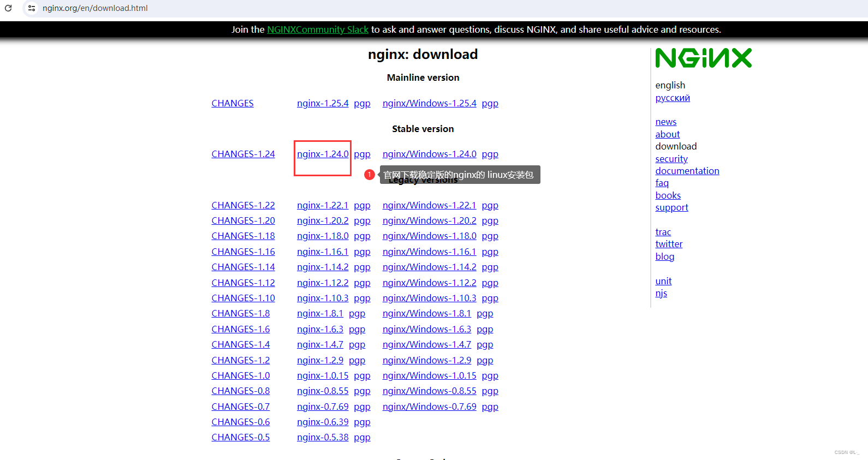Download nginx/Windows-1.20.2 build
868x460 pixels.
pos(430,220)
